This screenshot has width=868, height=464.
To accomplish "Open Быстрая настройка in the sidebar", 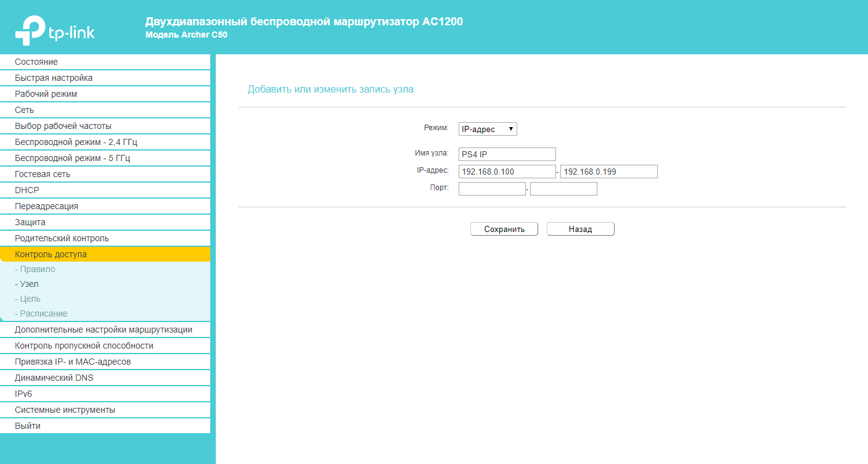I will (x=105, y=78).
